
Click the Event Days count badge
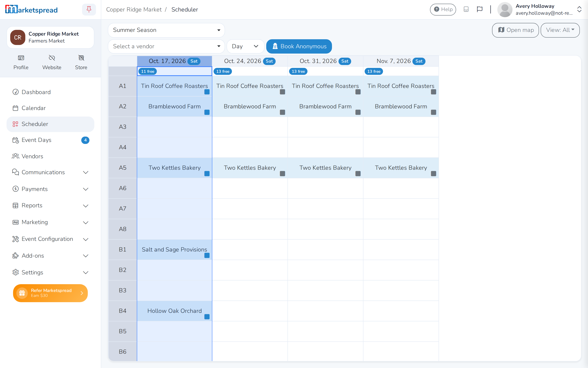pos(85,140)
